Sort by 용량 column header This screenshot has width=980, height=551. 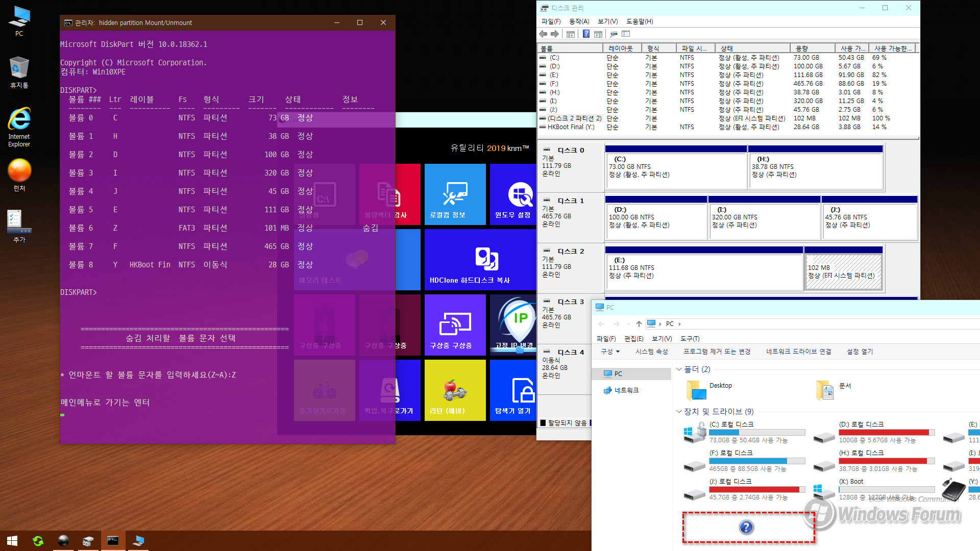(x=812, y=48)
